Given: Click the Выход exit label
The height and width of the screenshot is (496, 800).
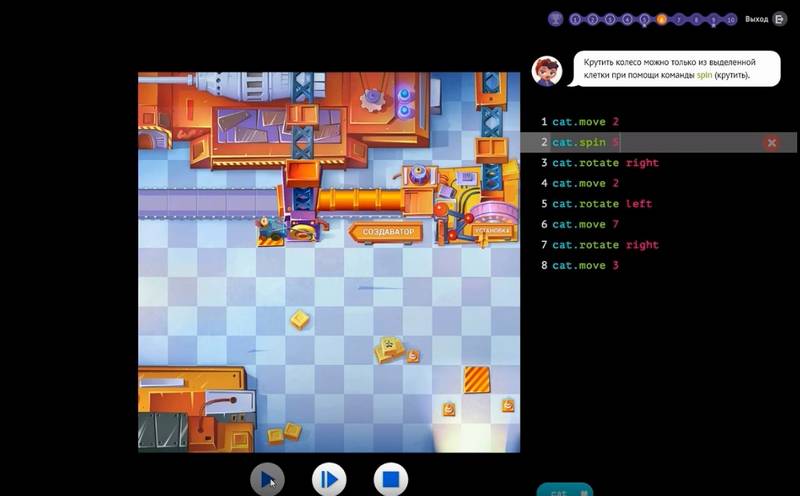Looking at the screenshot, I should [757, 19].
